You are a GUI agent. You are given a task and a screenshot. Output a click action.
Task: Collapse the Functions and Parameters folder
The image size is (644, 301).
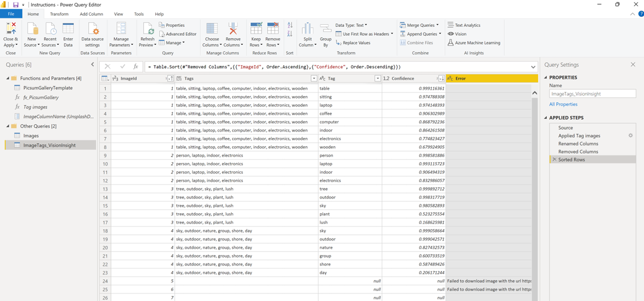(x=8, y=78)
